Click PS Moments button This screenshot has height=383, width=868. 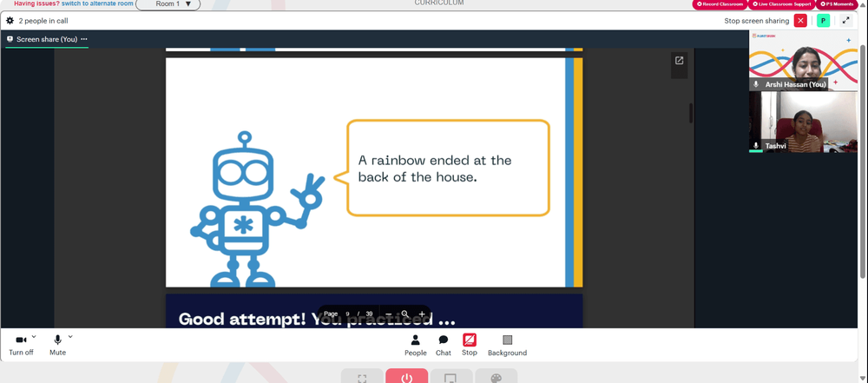point(836,3)
